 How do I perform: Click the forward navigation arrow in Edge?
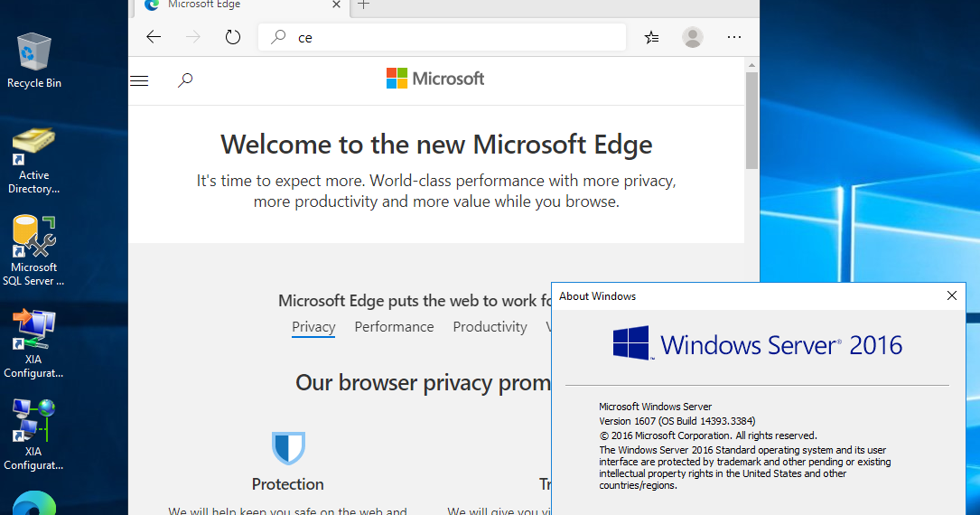point(193,37)
